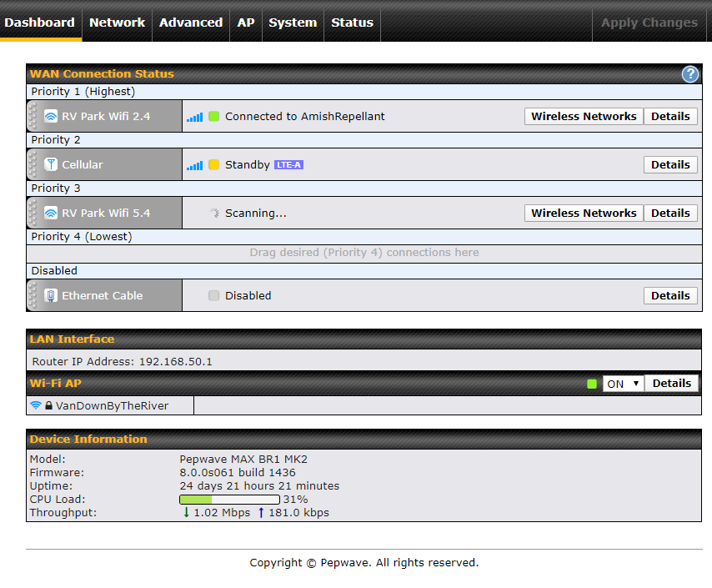Click the Cellular signal strength bars
Image resolution: width=712 pixels, height=588 pixels.
click(x=195, y=165)
